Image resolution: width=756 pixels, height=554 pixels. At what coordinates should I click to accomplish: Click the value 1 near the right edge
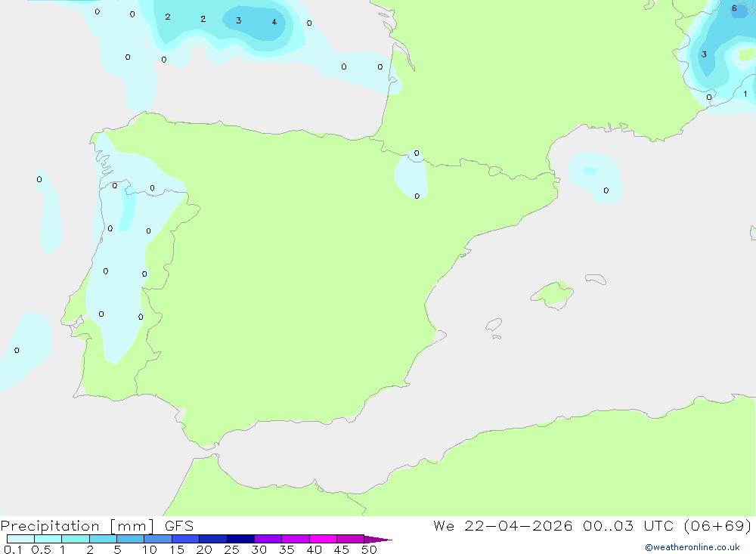(x=745, y=94)
